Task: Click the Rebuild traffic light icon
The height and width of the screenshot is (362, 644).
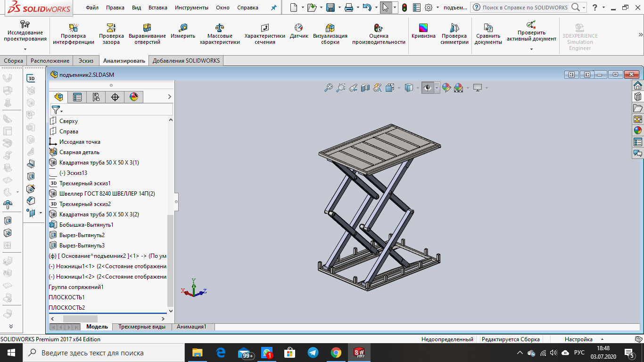Action: point(405,8)
